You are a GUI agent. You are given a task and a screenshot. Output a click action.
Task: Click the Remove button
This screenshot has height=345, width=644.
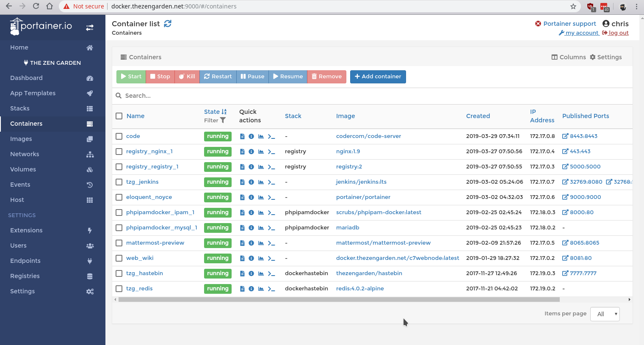coord(327,77)
